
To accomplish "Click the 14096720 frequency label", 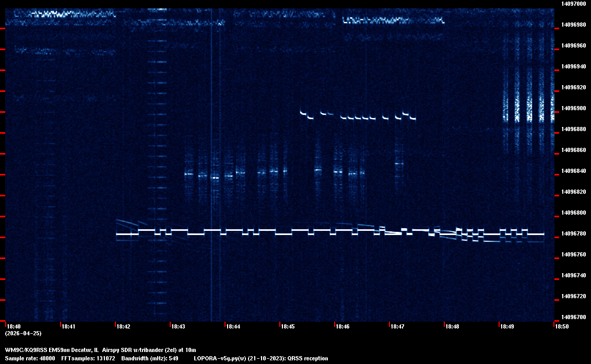I will [x=574, y=296].
